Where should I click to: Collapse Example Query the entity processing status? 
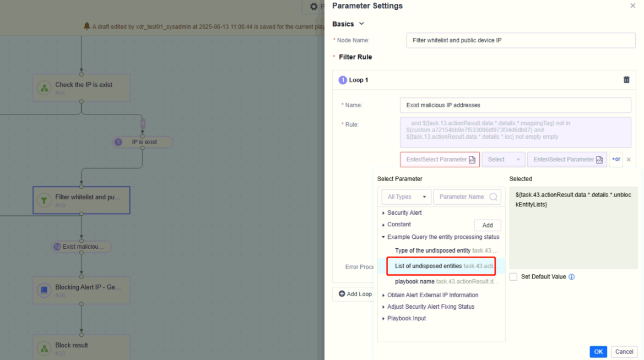383,237
